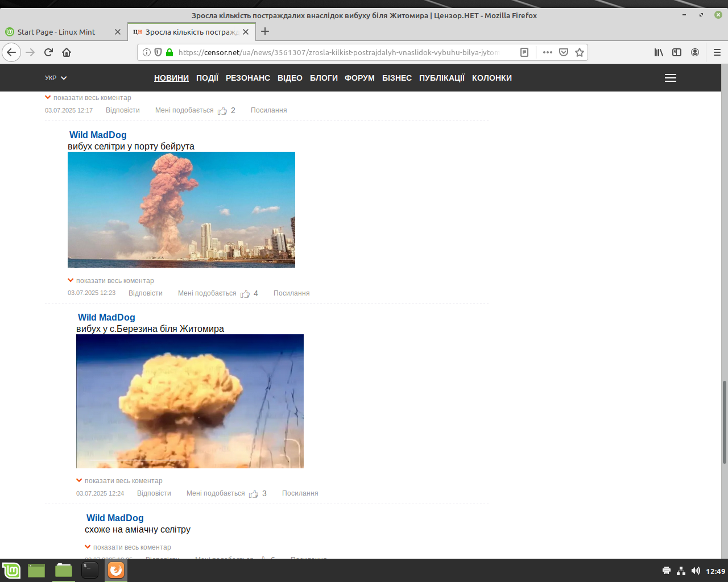Open the site hamburger menu in the nav bar
This screenshot has height=582, width=728.
(x=671, y=78)
